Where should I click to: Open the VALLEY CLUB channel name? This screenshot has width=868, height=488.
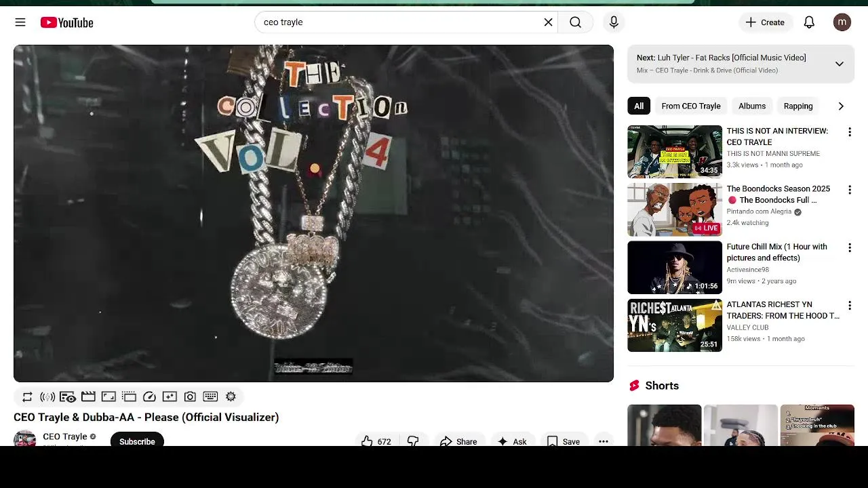(x=747, y=327)
